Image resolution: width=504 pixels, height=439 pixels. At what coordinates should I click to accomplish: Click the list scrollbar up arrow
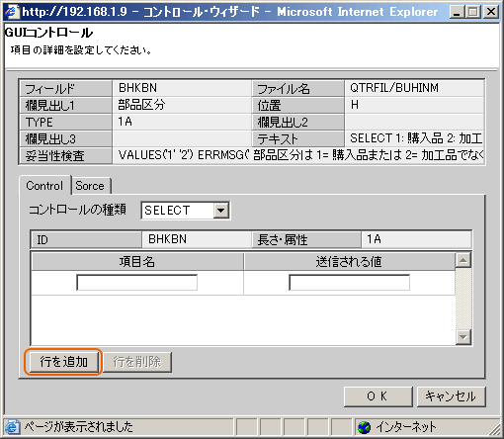pyautogui.click(x=463, y=260)
